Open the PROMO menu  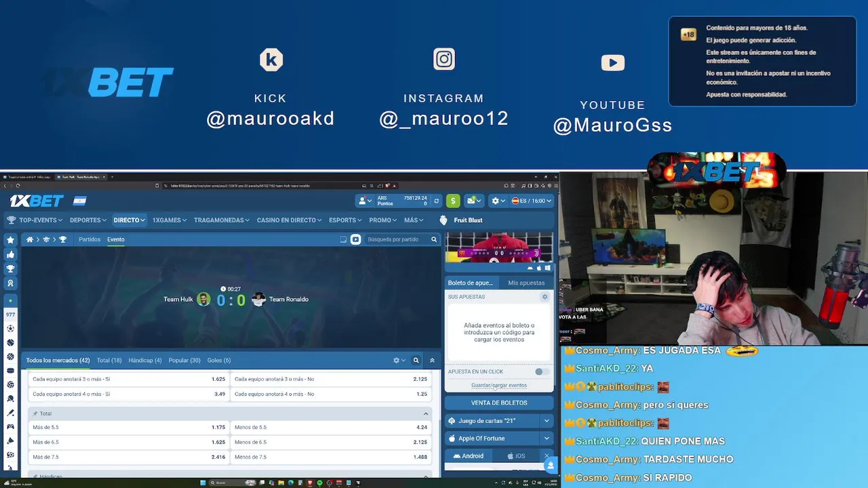pos(383,220)
